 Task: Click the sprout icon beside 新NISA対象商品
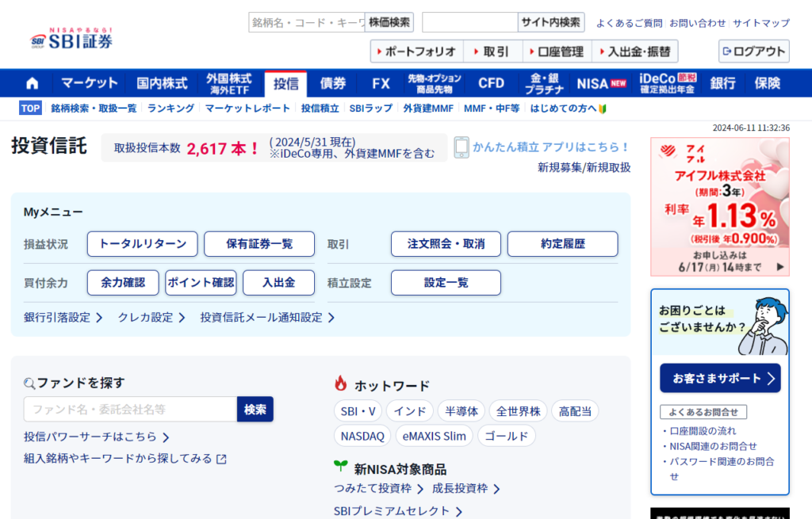341,467
